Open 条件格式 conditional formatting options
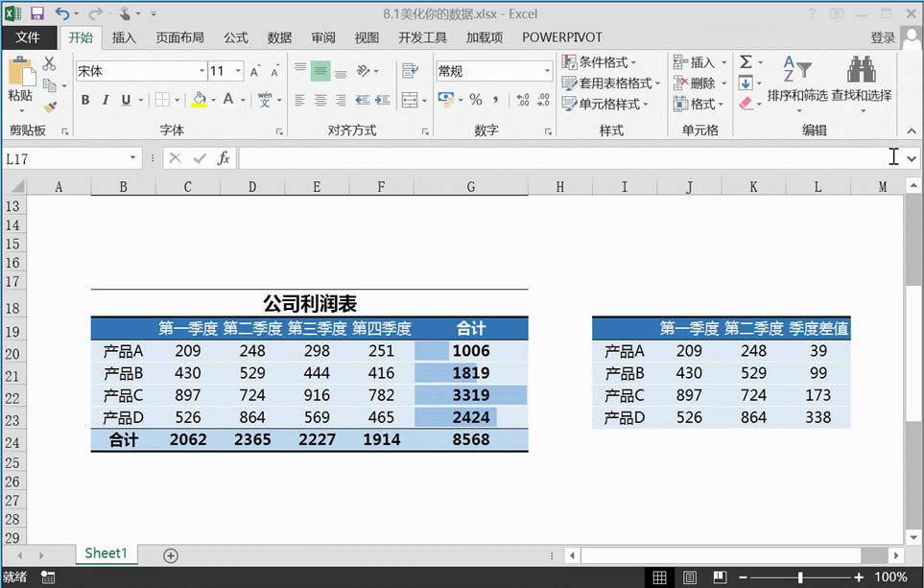924x588 pixels. coord(604,60)
